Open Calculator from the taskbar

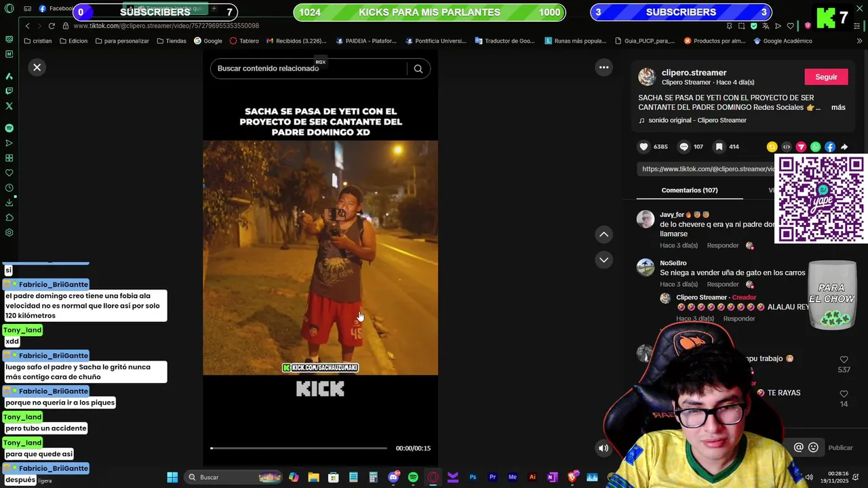(x=373, y=477)
